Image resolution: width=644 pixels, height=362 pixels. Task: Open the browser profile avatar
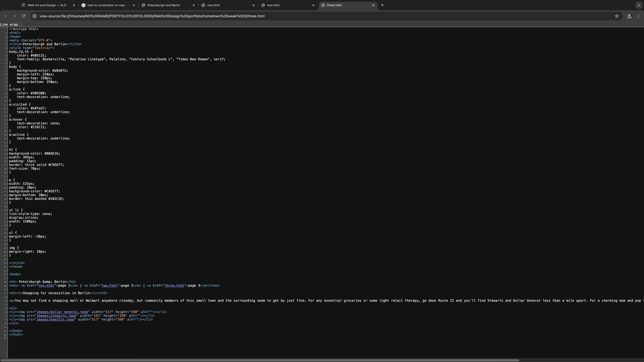[629, 16]
